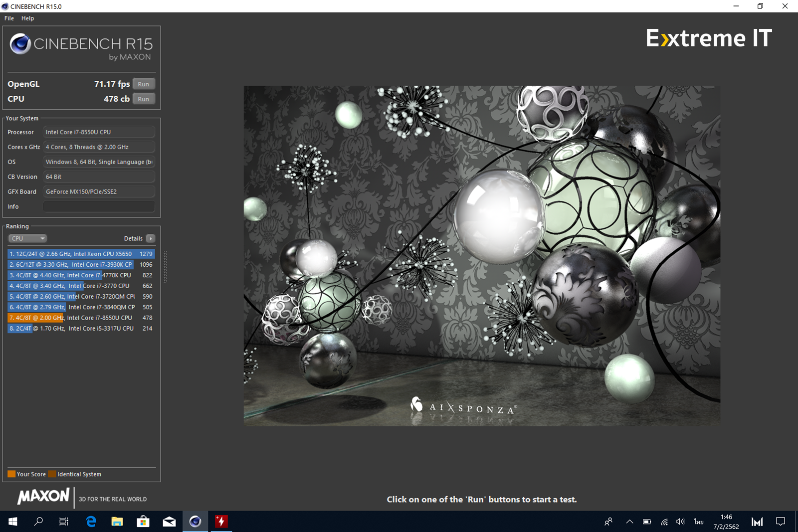Click the MAXON logo at bottom

pos(43,496)
